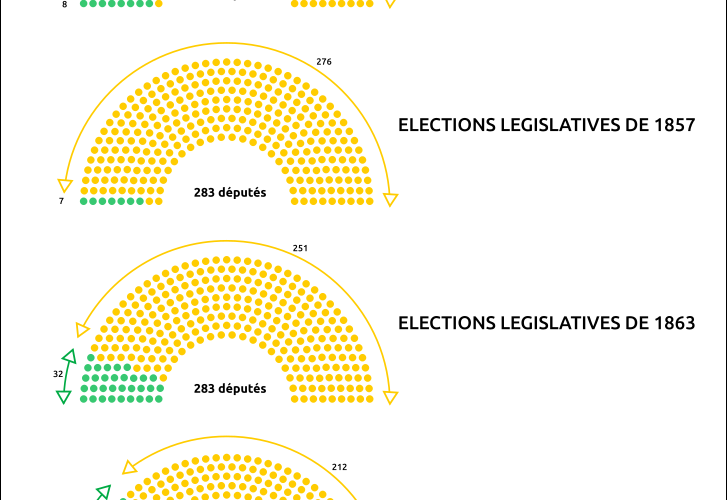Select the 'ELECTIONS LEGISLATIVES DE 1857' title
The height and width of the screenshot is (500, 727).
pos(547,125)
